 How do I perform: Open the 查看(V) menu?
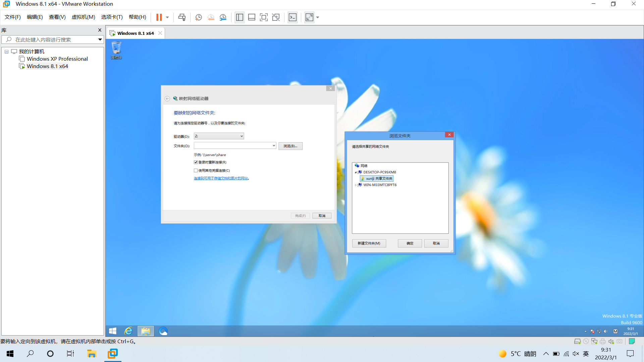(57, 17)
